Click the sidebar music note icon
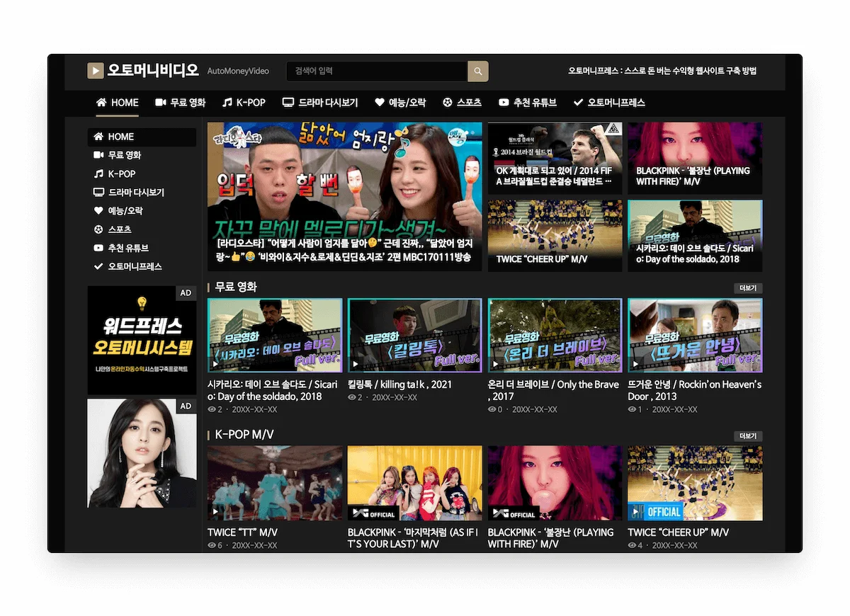 tap(98, 173)
